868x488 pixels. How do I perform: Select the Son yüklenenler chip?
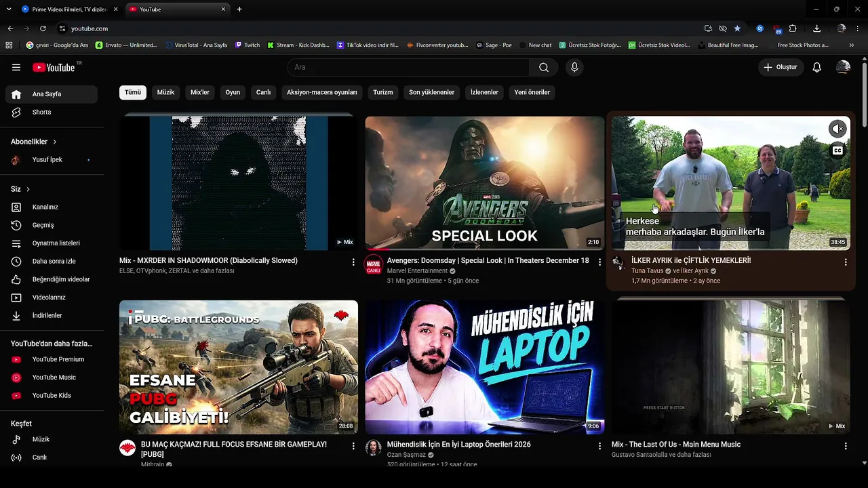431,92
